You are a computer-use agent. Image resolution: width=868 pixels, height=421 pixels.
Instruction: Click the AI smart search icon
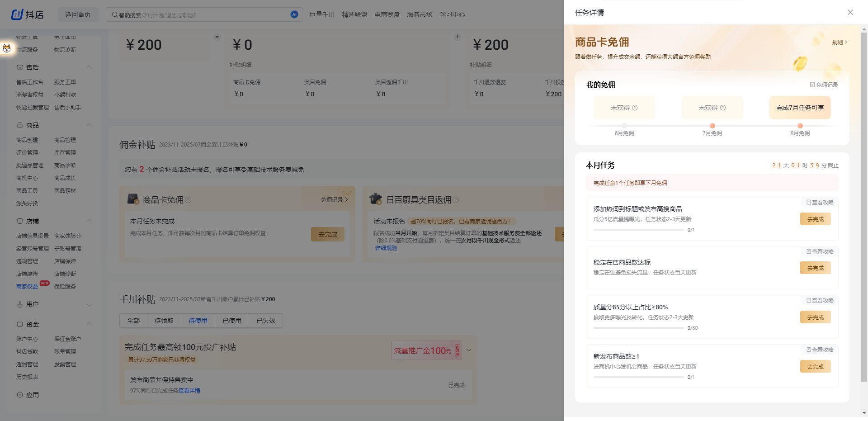pos(294,14)
